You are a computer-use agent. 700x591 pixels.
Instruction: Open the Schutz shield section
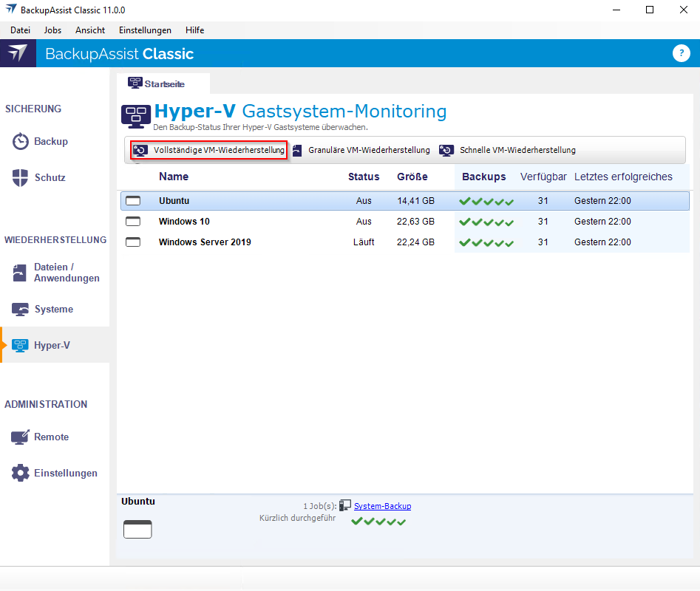tap(50, 177)
